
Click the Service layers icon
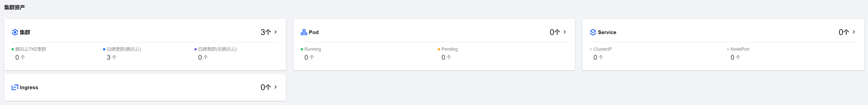[593, 32]
